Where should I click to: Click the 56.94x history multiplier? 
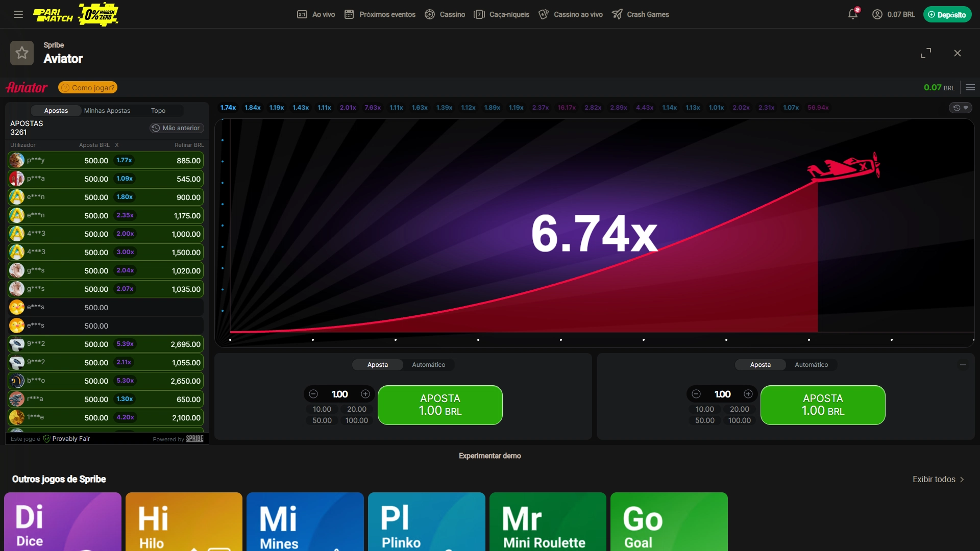[x=818, y=108]
